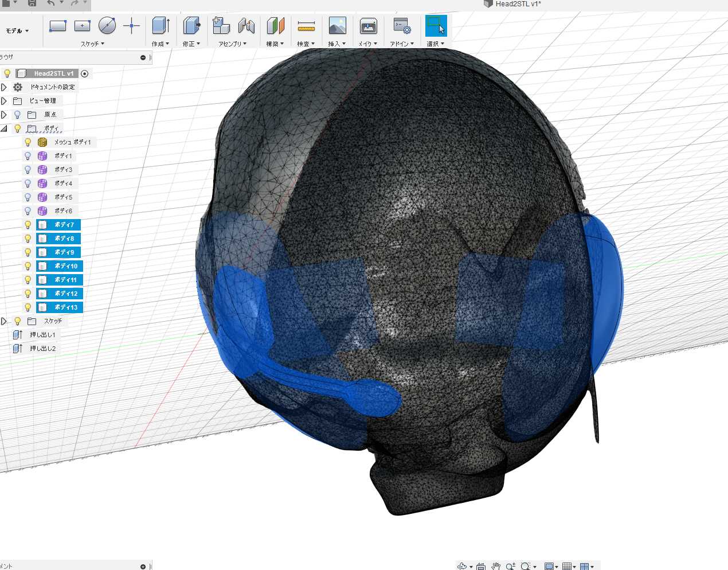Open grid and snaps dropdown arrow
Screen dimensions: 728x570
click(574, 567)
